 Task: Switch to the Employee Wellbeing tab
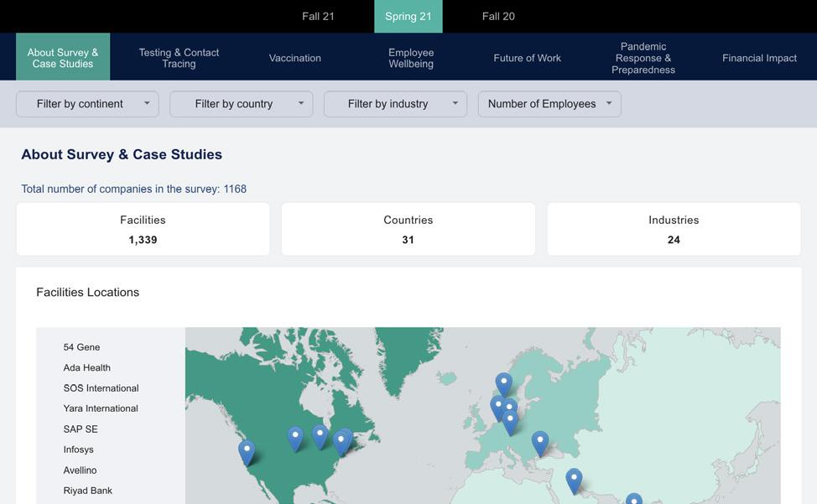pyautogui.click(x=411, y=58)
